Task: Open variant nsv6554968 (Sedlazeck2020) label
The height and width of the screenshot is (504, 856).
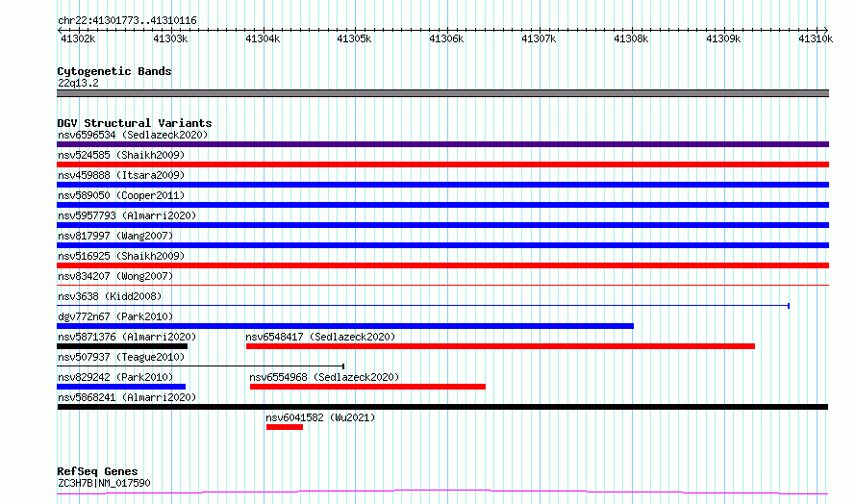Action: [324, 377]
